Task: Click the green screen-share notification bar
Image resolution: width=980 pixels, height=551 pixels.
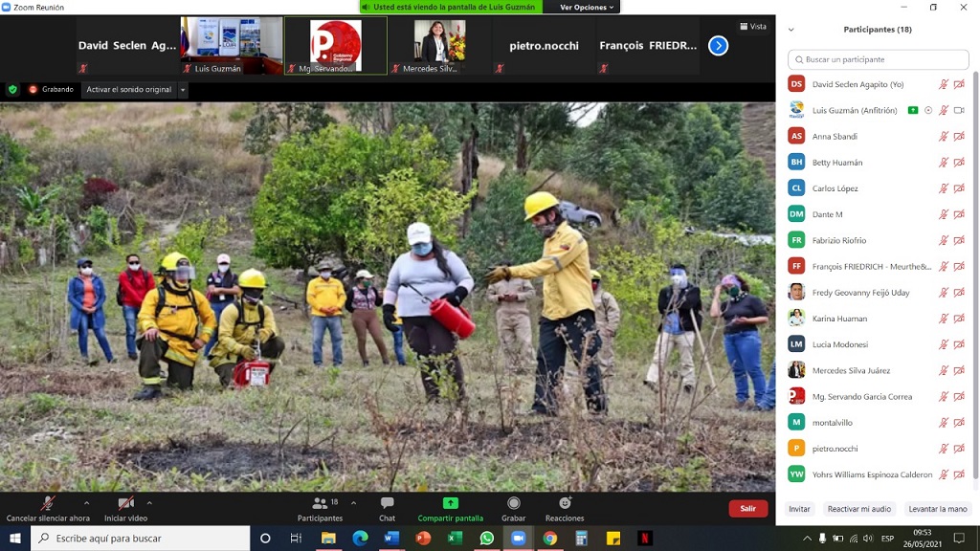Action: (452, 7)
